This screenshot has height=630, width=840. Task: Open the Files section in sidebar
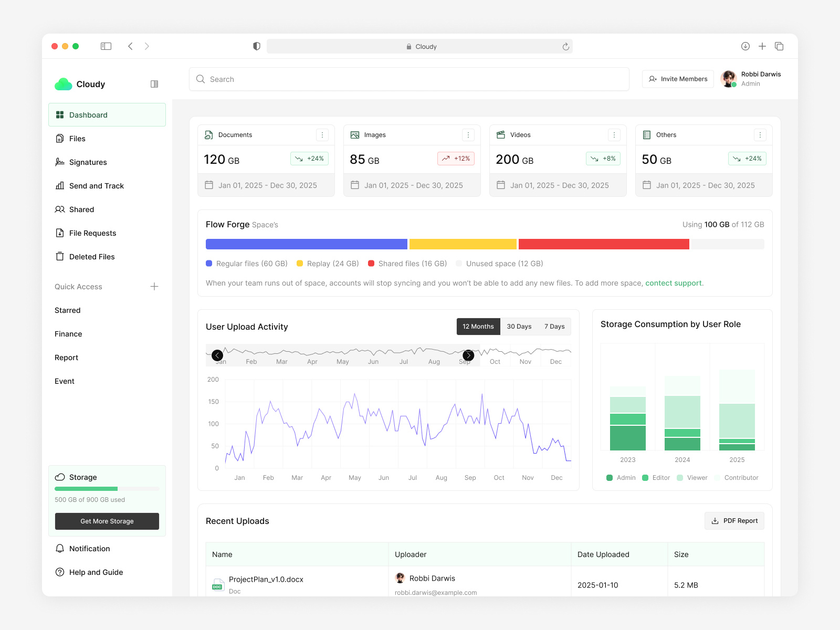click(x=77, y=138)
